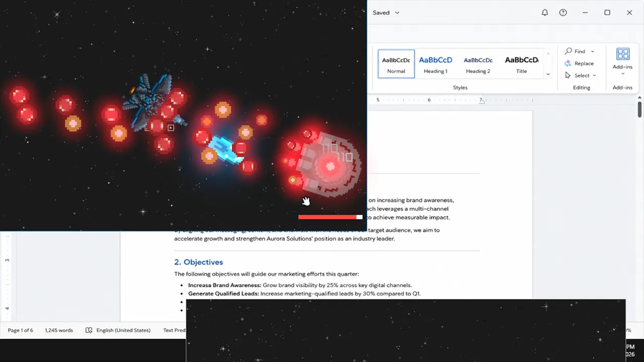Screen dimensions: 644x362
Task: Apply the Heading 1 style
Action: click(436, 64)
